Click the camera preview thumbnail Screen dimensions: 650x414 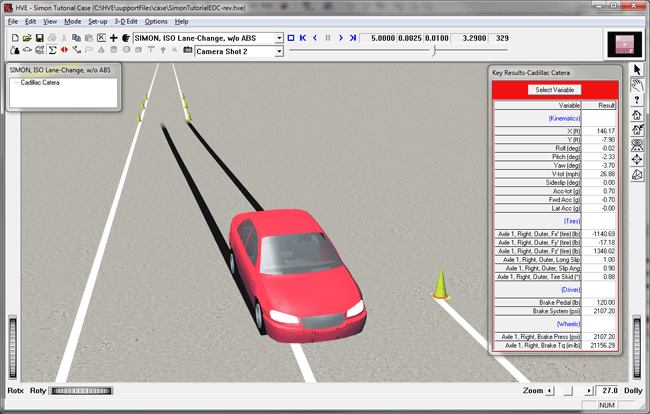[x=625, y=44]
